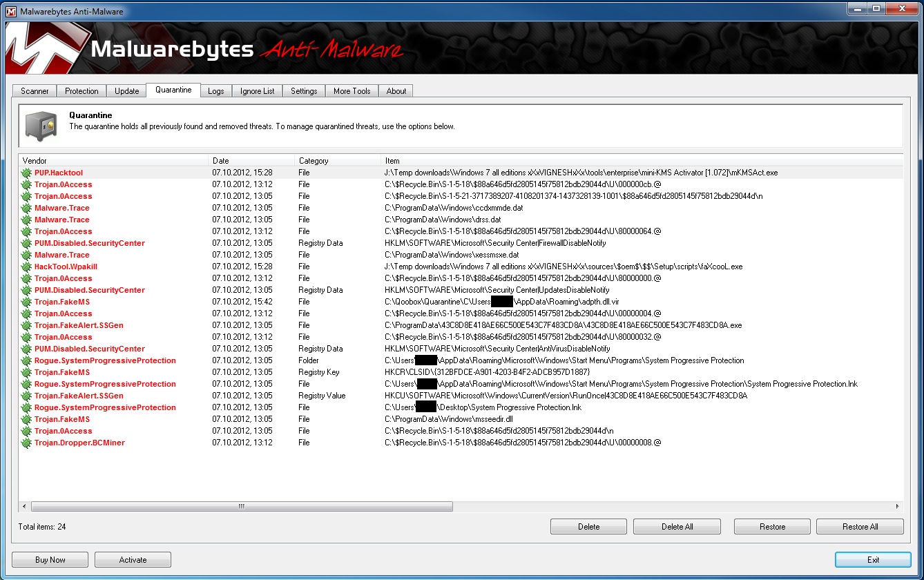The image size is (924, 580).
Task: Click the bug icon of the 80000032.@ Trojan.0Access row
Action: coord(26,337)
